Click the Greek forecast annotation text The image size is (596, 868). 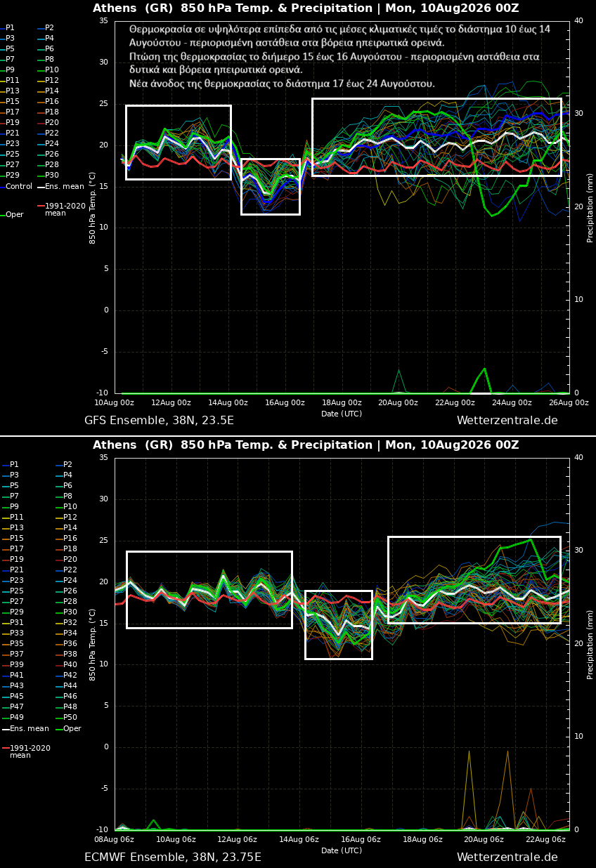tap(340, 56)
